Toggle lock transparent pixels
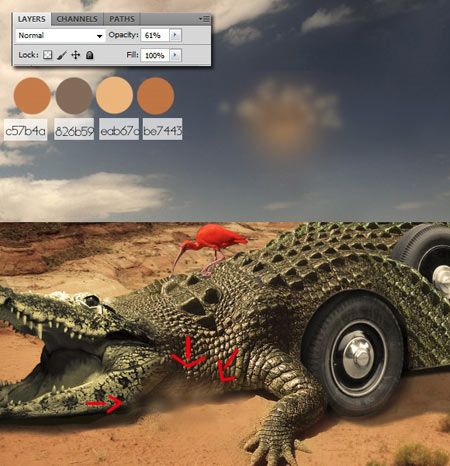 pos(48,55)
